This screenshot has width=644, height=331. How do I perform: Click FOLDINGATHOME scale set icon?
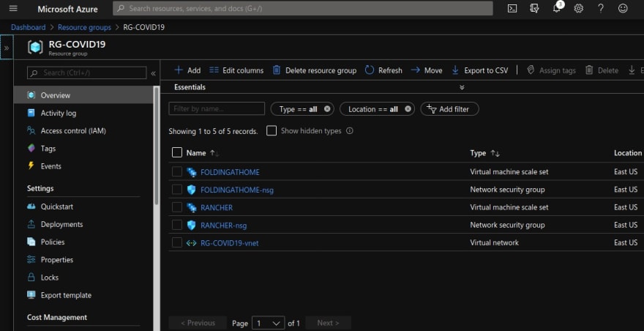pos(192,172)
